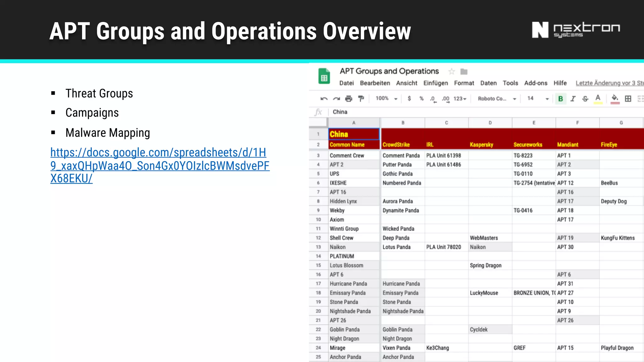The height and width of the screenshot is (362, 644).
Task: Select column D header
Action: [x=490, y=123]
